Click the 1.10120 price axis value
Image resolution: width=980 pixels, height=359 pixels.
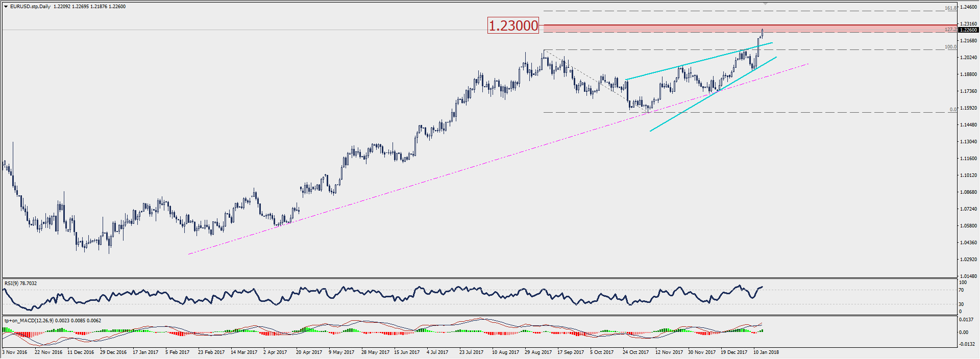(x=969, y=175)
